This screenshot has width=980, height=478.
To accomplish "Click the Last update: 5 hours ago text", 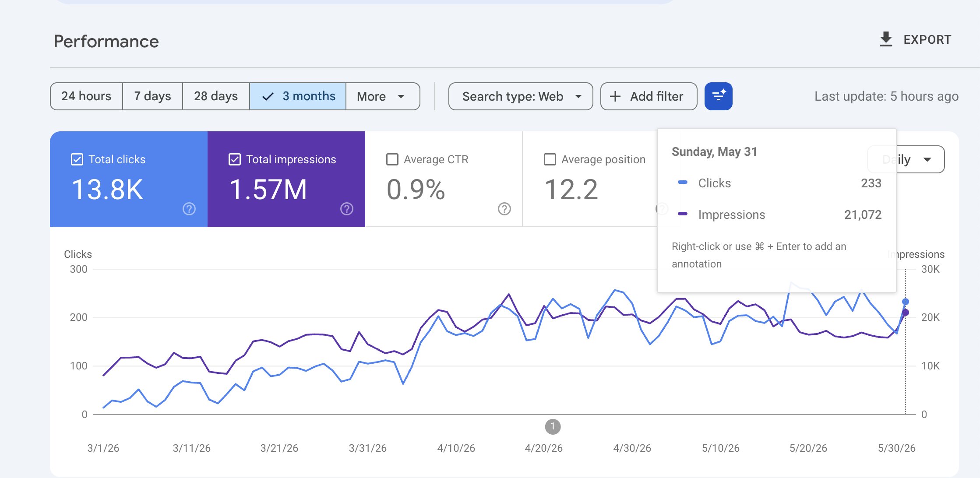I will tap(886, 96).
